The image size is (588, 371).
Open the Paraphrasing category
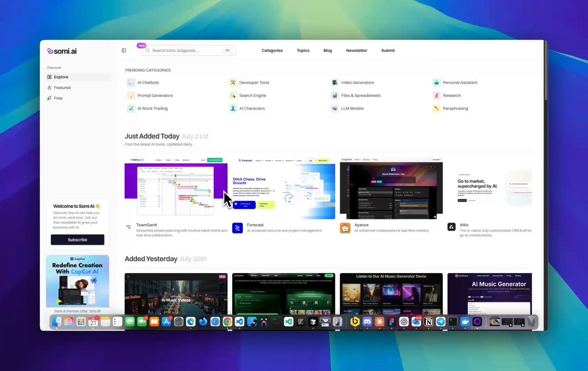pos(450,108)
